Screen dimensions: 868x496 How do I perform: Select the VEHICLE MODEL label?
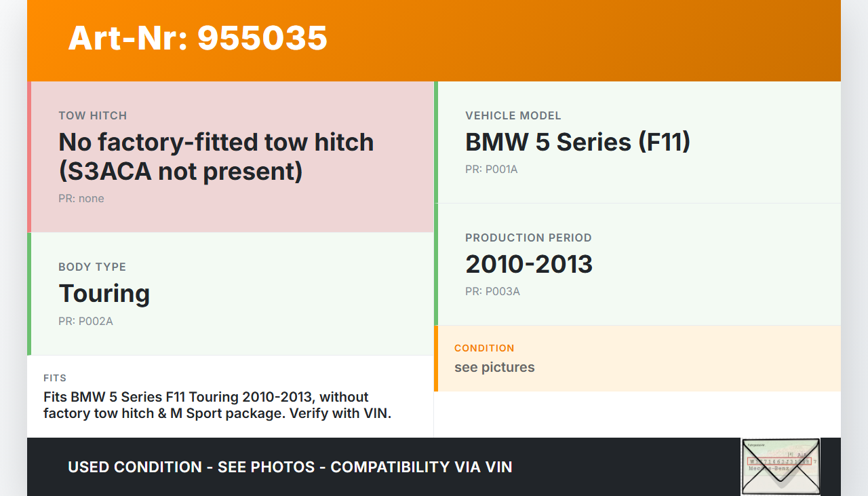(x=513, y=116)
